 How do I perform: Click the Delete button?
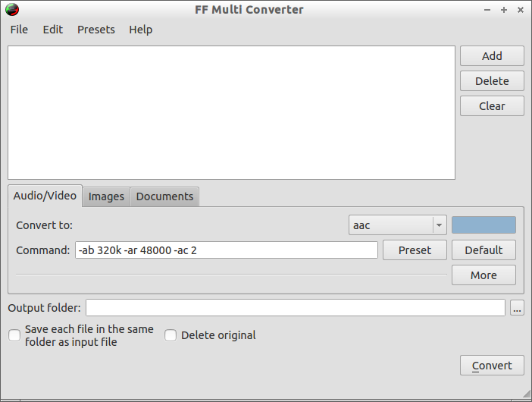coord(492,81)
